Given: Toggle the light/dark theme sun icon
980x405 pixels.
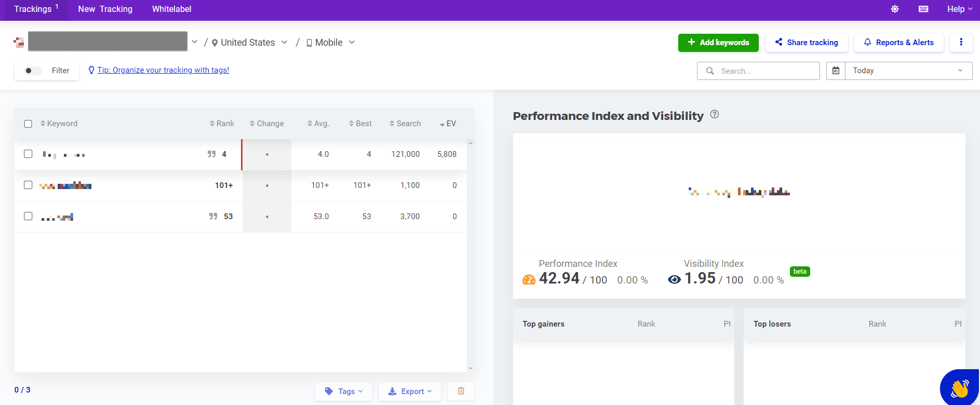Looking at the screenshot, I should tap(895, 9).
